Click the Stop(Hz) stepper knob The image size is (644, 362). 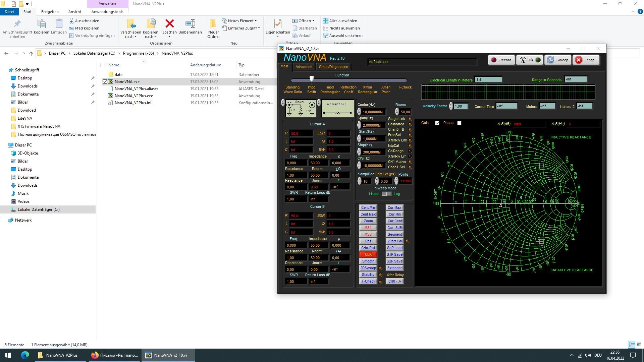click(x=359, y=152)
